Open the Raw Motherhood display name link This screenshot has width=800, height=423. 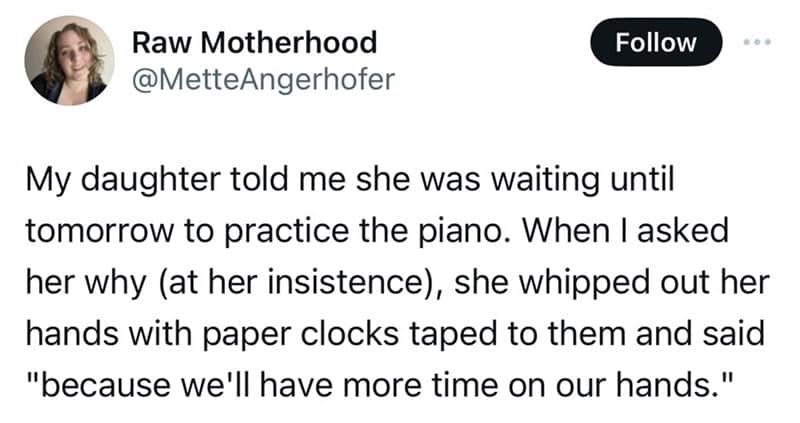point(254,42)
